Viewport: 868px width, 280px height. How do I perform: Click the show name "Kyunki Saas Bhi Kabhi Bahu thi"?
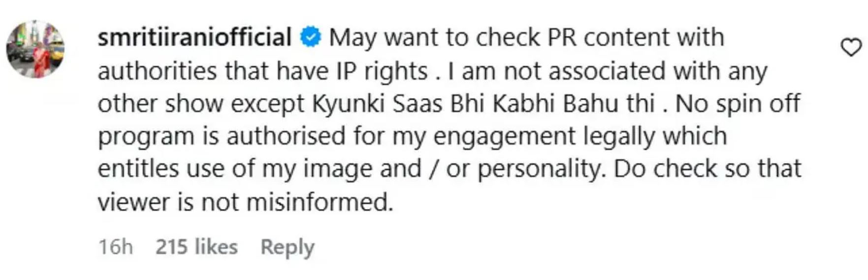click(483, 104)
